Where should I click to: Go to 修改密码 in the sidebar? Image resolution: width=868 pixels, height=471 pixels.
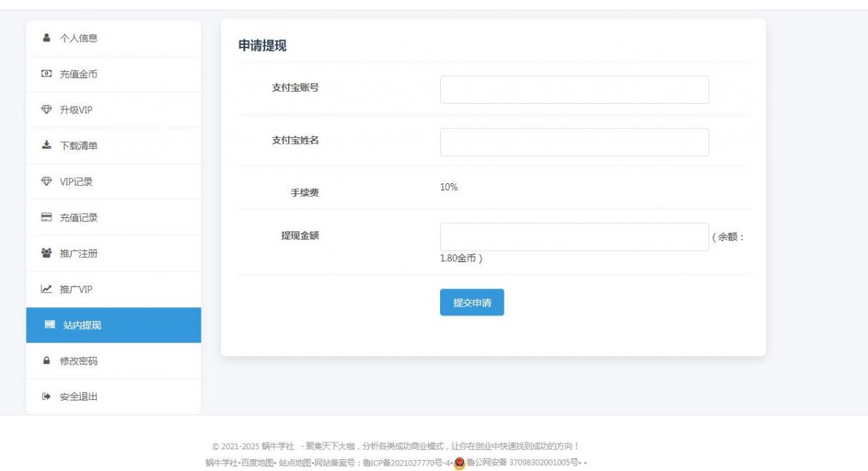pyautogui.click(x=113, y=361)
